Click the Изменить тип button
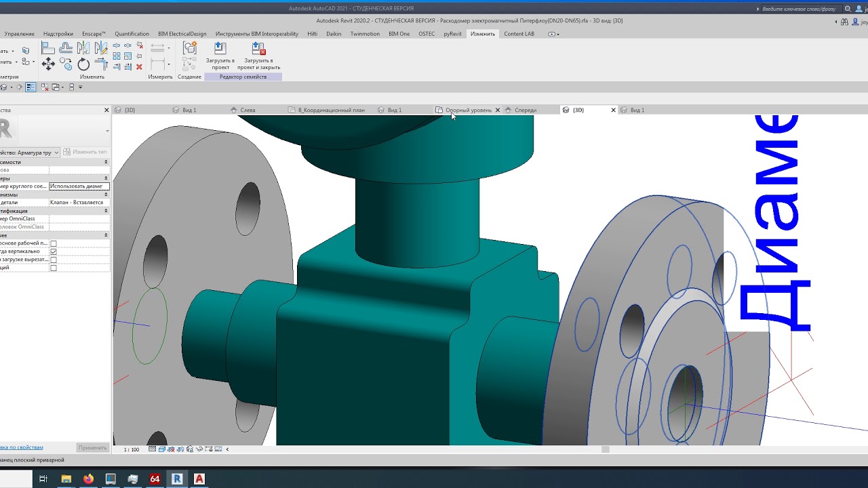 pyautogui.click(x=85, y=152)
